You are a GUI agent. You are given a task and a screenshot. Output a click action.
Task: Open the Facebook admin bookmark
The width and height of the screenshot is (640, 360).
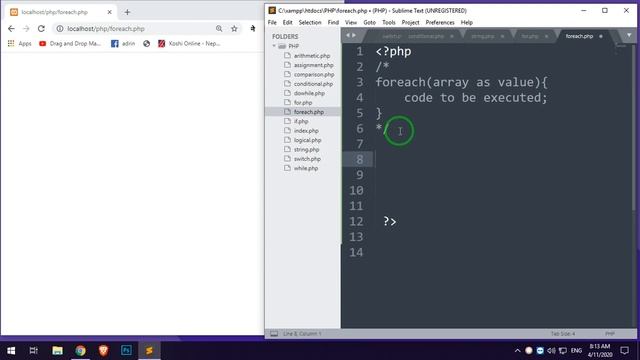123,43
